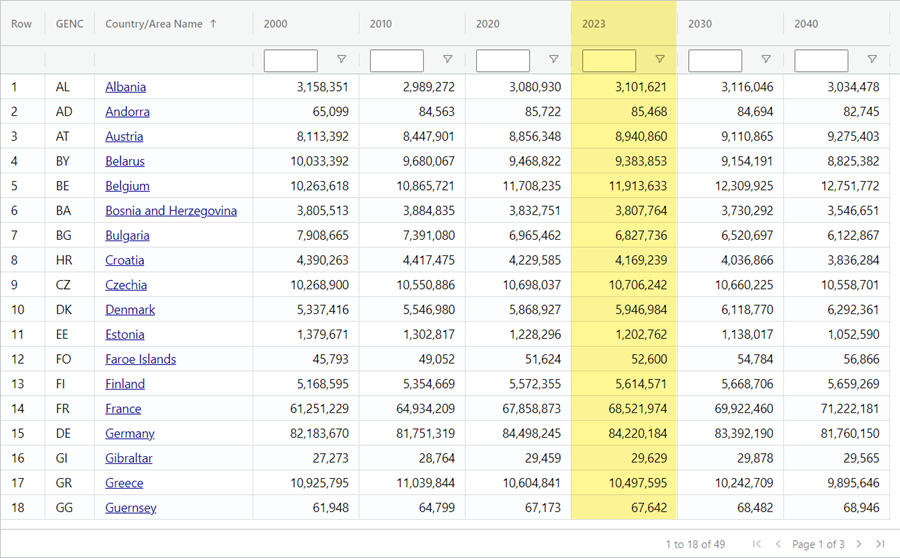900x558 pixels.
Task: Jump to the last page of results
Action: pyautogui.click(x=880, y=544)
